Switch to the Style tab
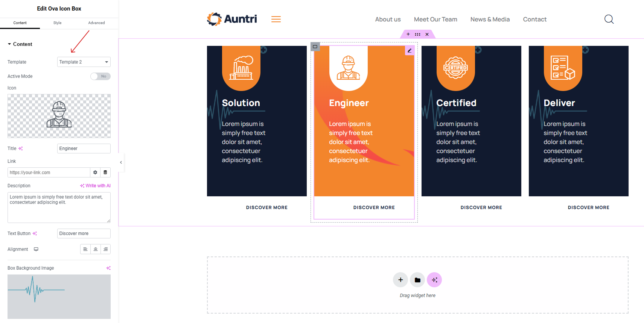The image size is (644, 323). 57,23
